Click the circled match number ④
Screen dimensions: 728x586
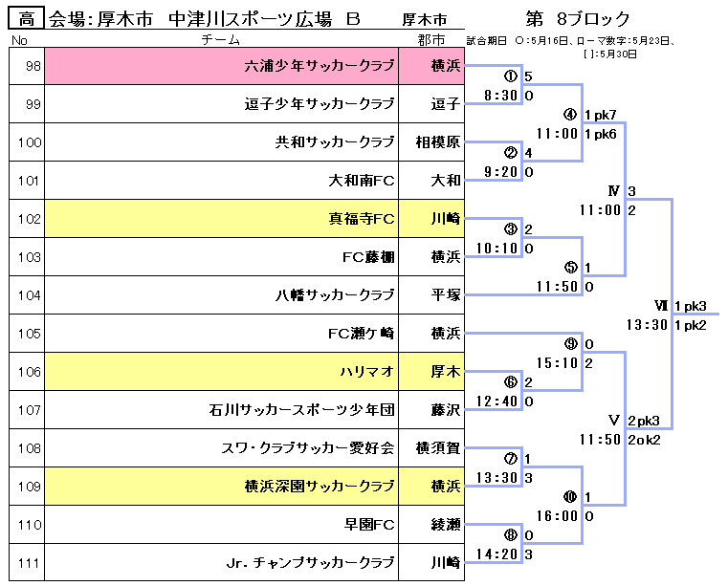click(x=571, y=115)
